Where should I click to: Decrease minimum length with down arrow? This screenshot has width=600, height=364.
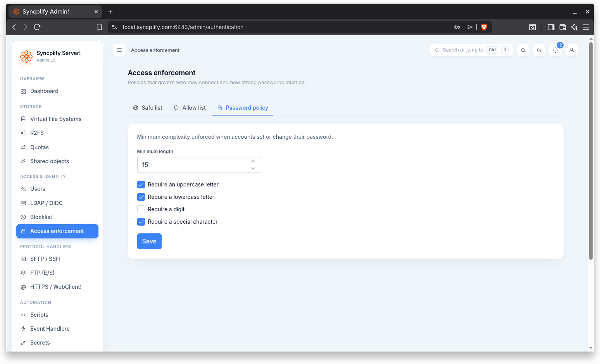coord(253,169)
